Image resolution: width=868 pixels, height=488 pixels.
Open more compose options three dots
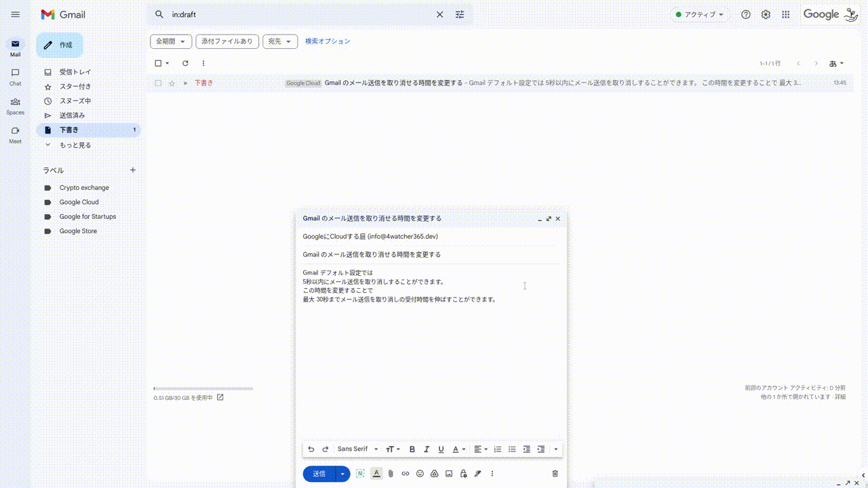point(492,474)
